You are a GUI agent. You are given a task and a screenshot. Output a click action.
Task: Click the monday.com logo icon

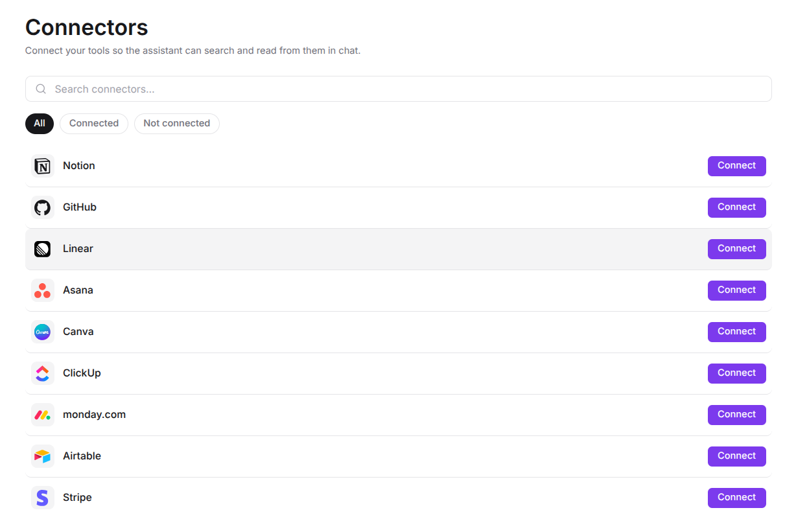[43, 415]
